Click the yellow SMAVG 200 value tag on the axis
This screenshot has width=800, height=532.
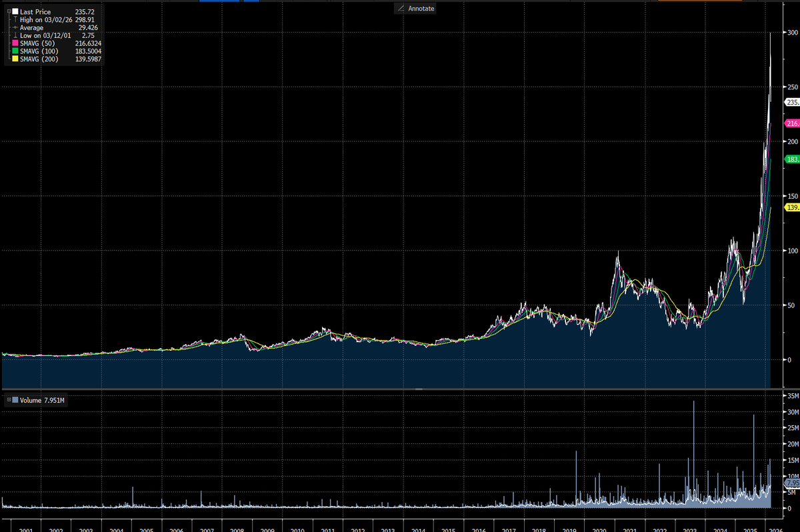tap(792, 208)
